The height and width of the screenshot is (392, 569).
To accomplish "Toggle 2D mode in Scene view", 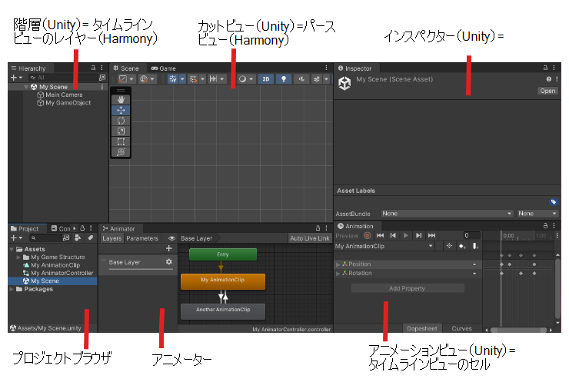I will coord(266,79).
